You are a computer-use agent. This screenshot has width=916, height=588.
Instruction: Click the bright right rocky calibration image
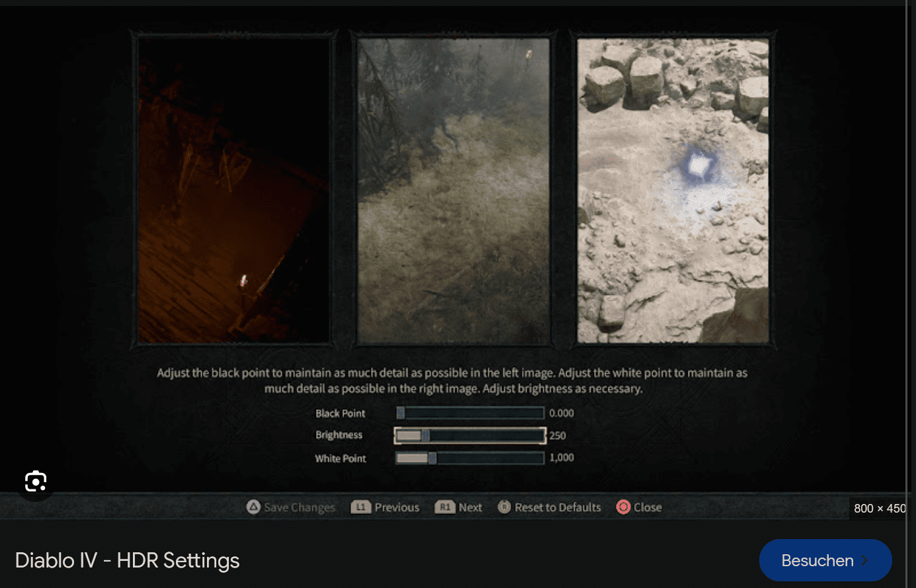[673, 190]
